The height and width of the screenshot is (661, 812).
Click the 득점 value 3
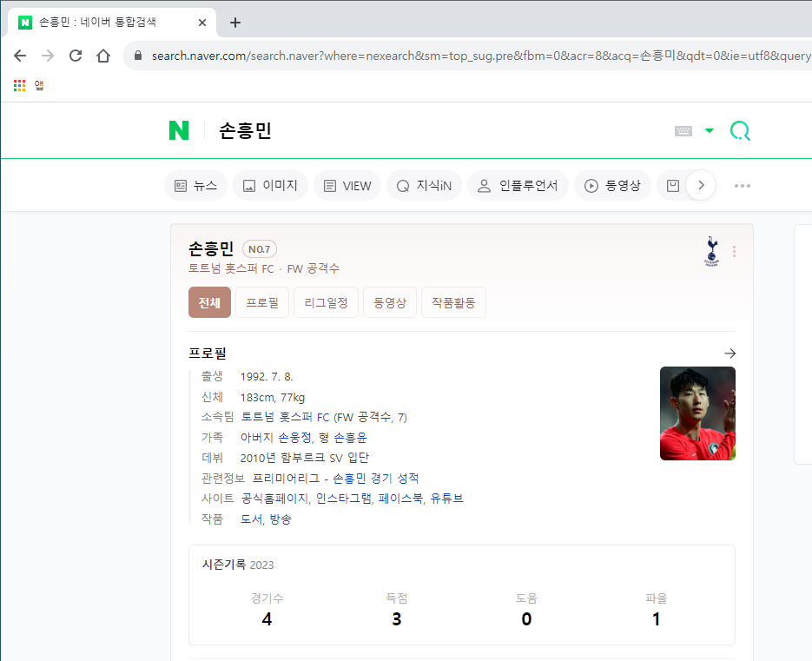tap(397, 619)
